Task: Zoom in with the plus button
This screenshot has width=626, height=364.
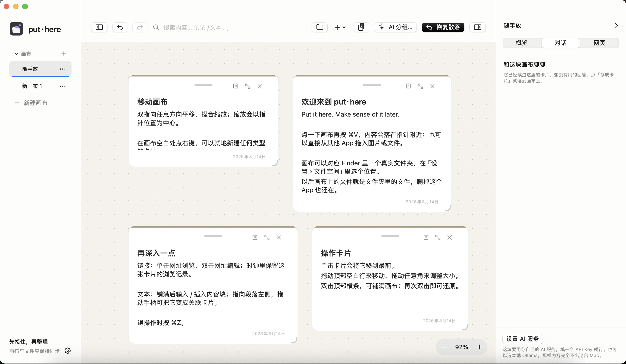Action: click(x=479, y=347)
